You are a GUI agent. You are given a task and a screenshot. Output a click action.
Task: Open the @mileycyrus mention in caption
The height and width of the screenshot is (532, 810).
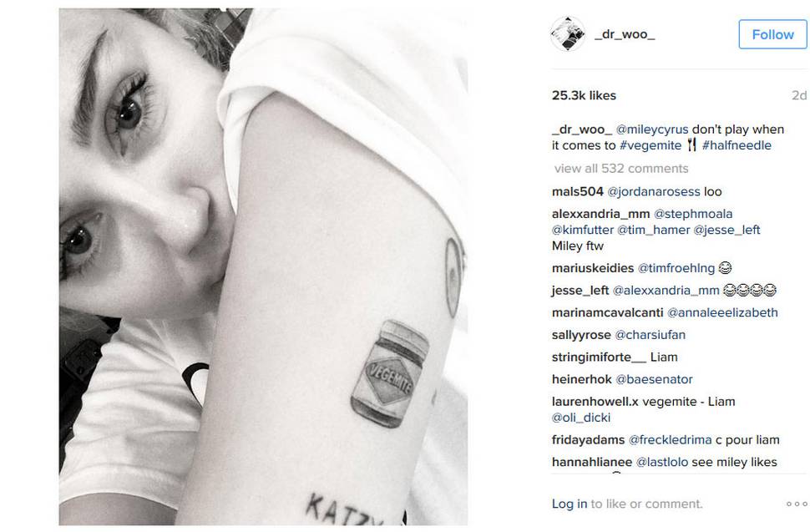click(652, 129)
